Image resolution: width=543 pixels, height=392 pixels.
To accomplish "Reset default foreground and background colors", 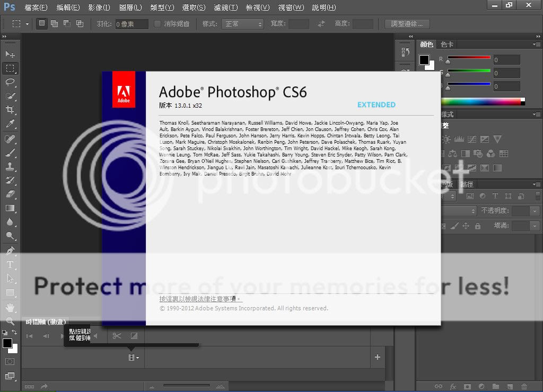I will coord(5,333).
